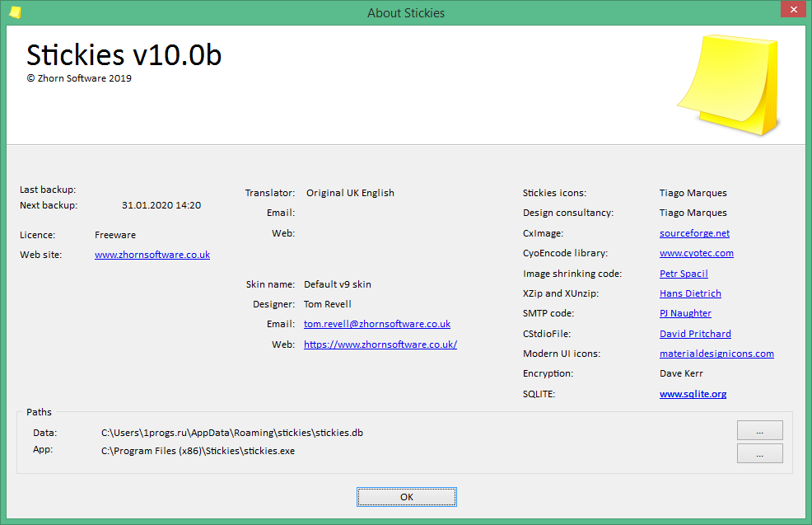Open the www.cyotec.com CyoEncode library link
The image size is (812, 525).
(696, 253)
